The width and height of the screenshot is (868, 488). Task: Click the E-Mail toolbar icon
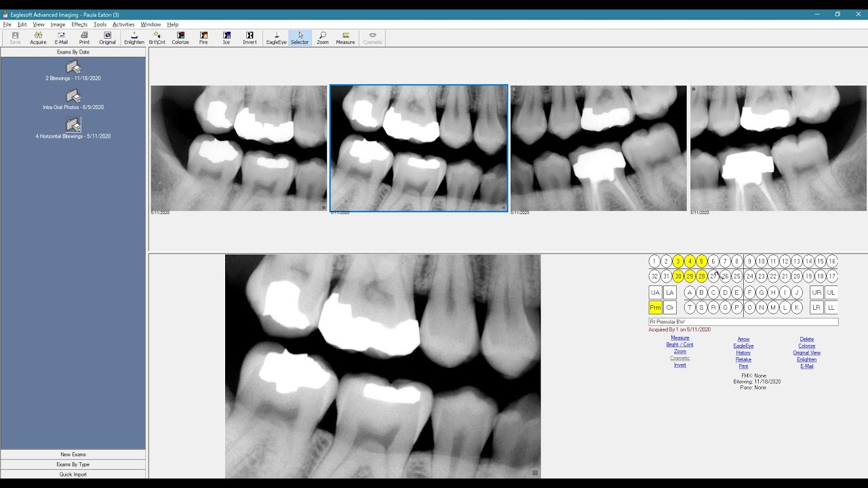61,38
